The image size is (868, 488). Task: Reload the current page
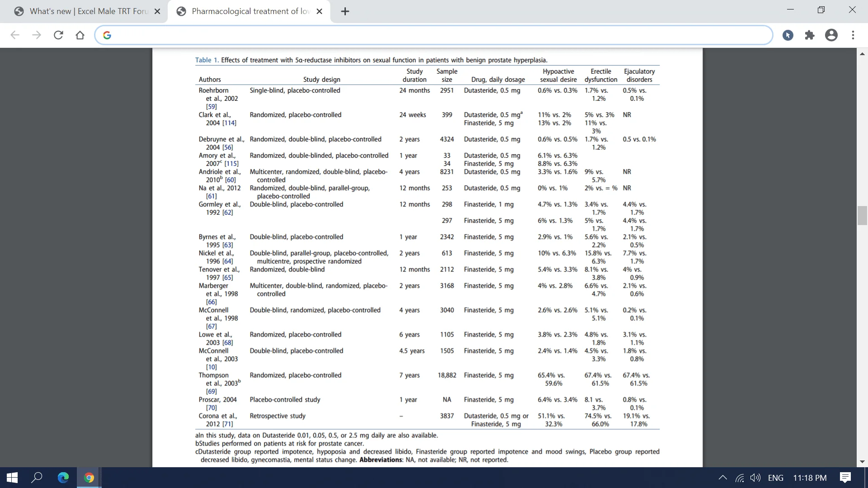58,35
